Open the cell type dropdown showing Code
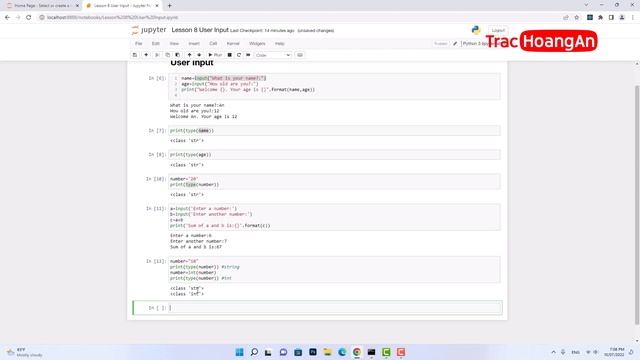 [273, 55]
